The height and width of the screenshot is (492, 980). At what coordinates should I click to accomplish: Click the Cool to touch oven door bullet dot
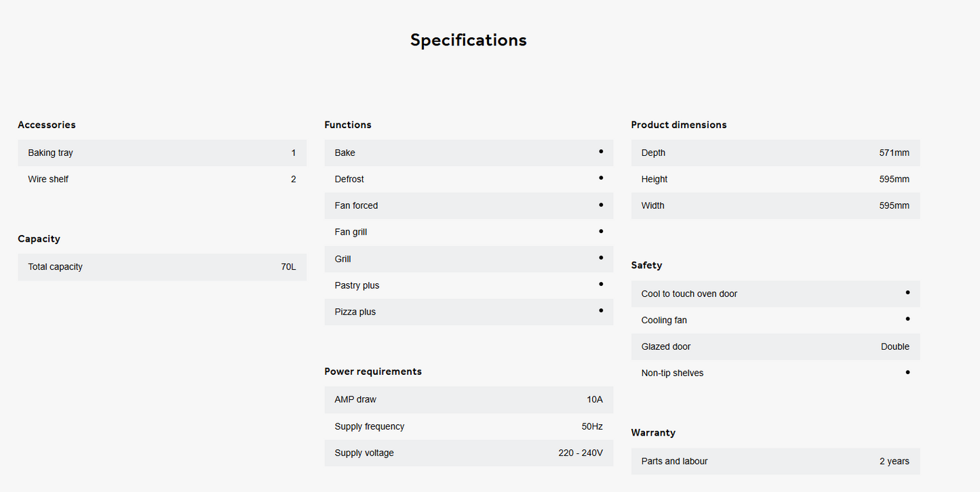[907, 293]
